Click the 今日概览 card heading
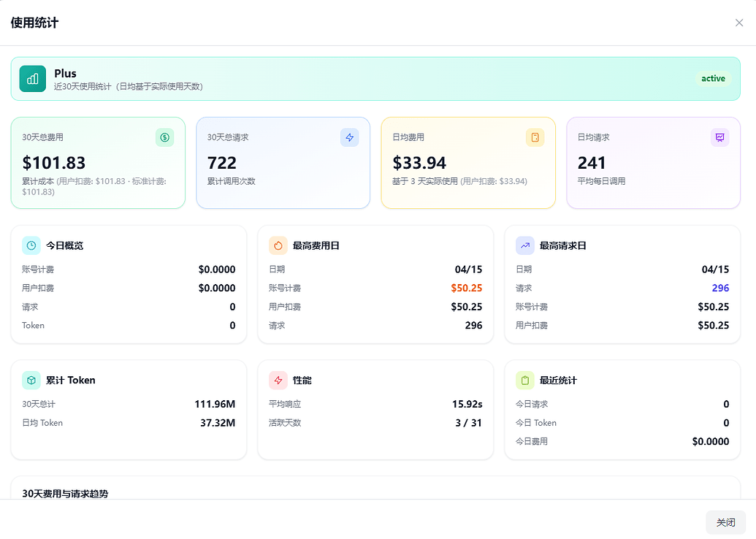Screen dimensions: 756x539 [64, 245]
